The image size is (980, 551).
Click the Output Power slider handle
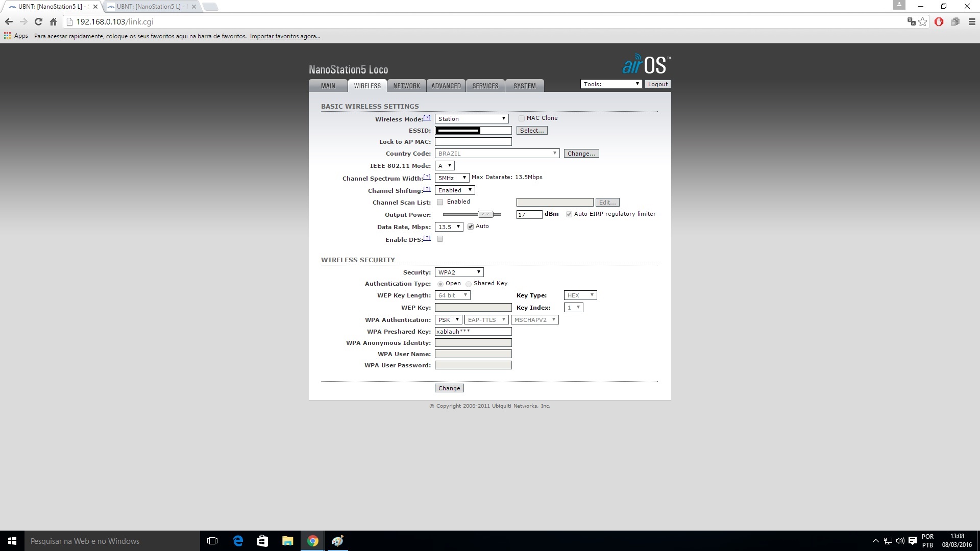coord(485,214)
